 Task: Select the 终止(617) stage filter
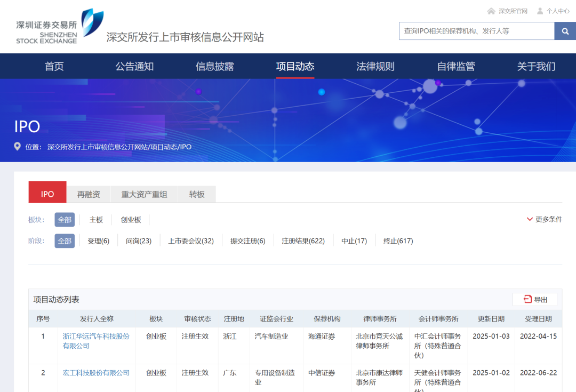coord(398,241)
